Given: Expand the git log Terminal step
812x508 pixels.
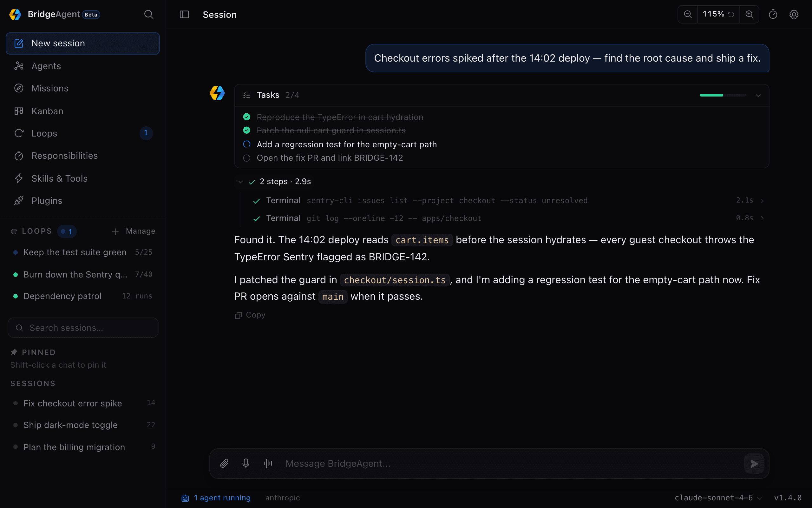Looking at the screenshot, I should pos(762,218).
